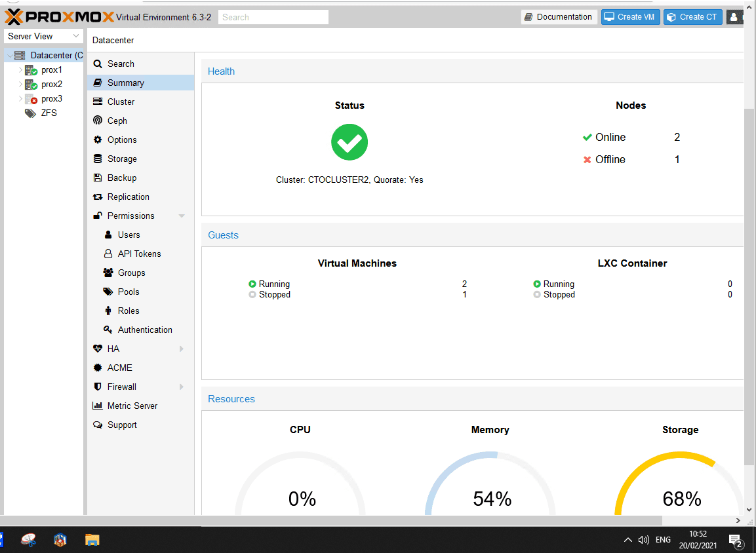Click the Ceph icon in the menu
This screenshot has height=553, width=756.
point(98,121)
